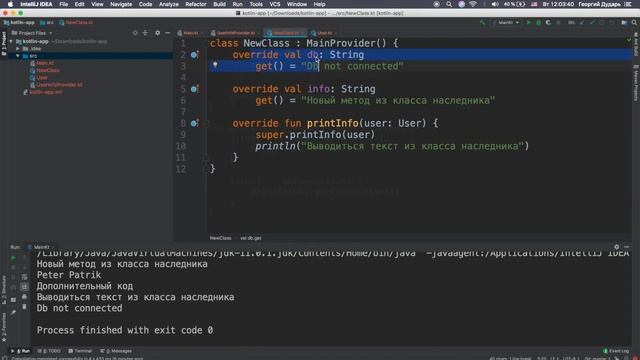Screen dimensions: 640x360
Task: Click the print icon in Run panel
Action: (24, 297)
